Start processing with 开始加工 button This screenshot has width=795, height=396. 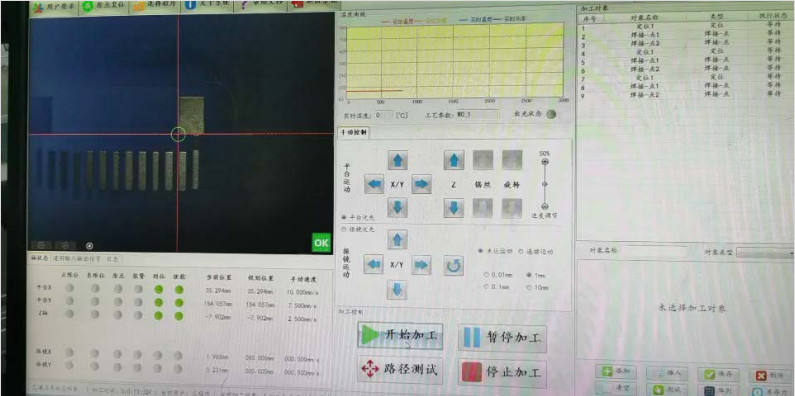(401, 336)
